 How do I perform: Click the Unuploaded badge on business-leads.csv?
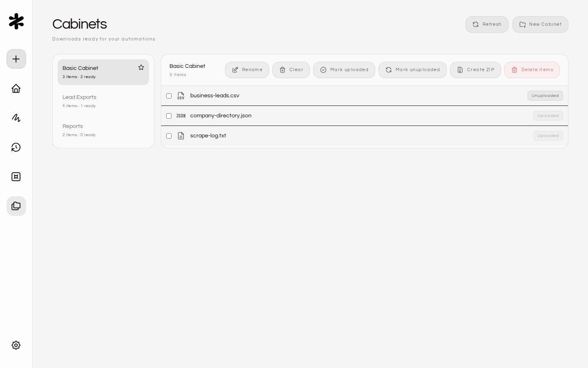[545, 96]
